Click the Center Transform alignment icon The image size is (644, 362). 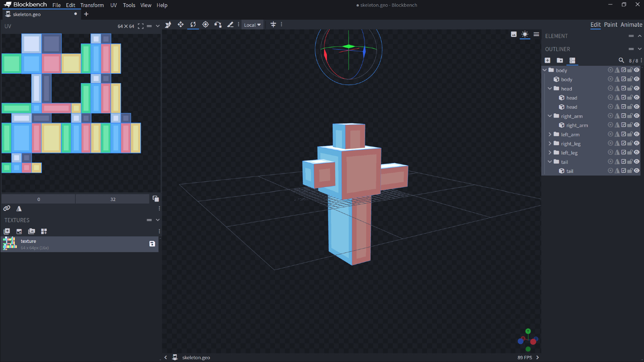click(x=273, y=24)
